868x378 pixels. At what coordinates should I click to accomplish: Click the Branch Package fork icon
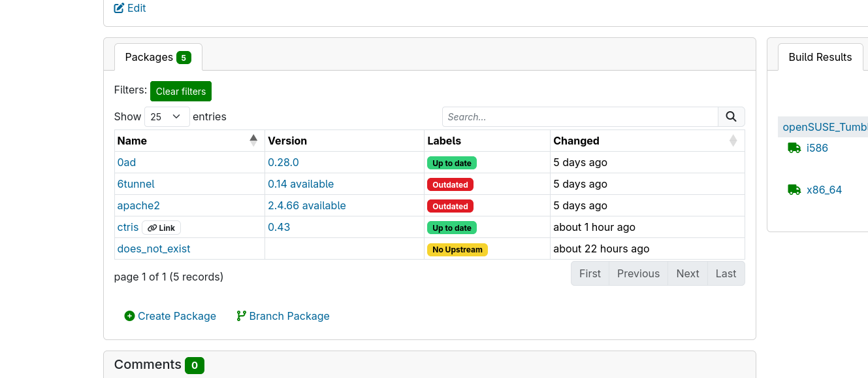[241, 316]
